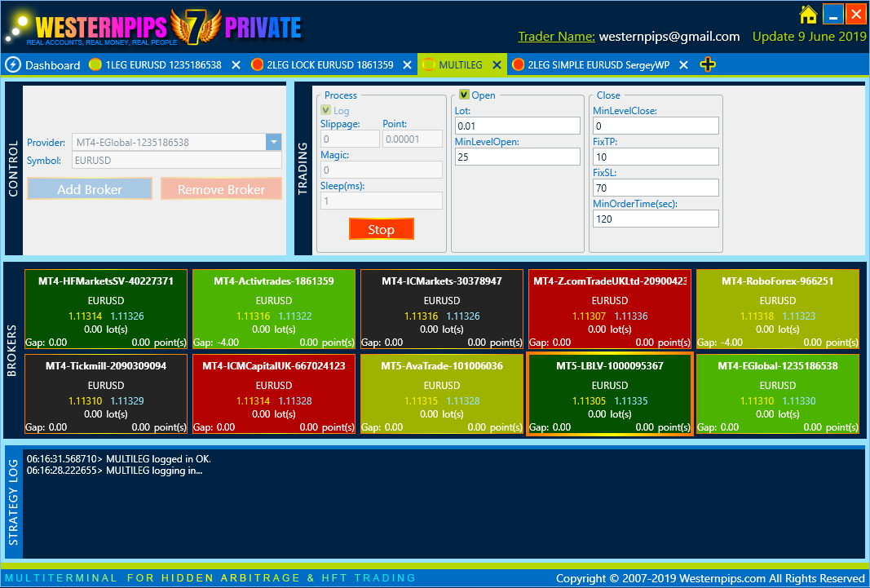Open the 2LEG LOCK EURUSD 1861359 tab
The image size is (870, 588).
point(330,65)
